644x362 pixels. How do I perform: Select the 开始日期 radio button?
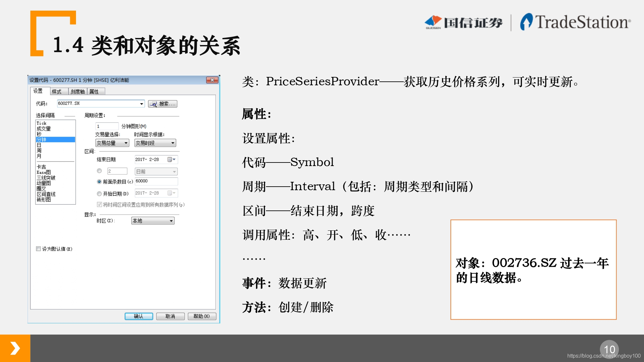[99, 193]
